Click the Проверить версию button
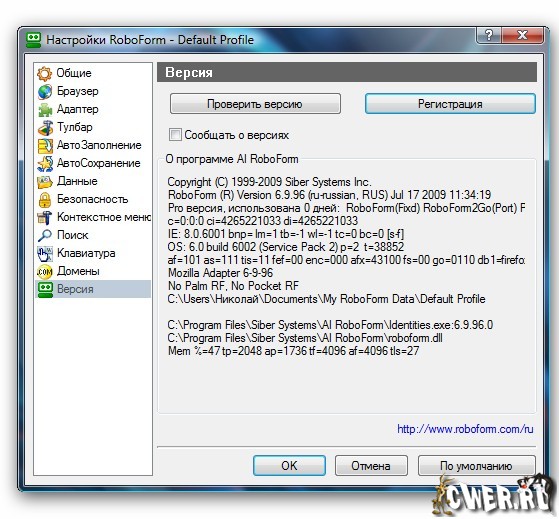This screenshot has height=519, width=559. click(x=255, y=104)
